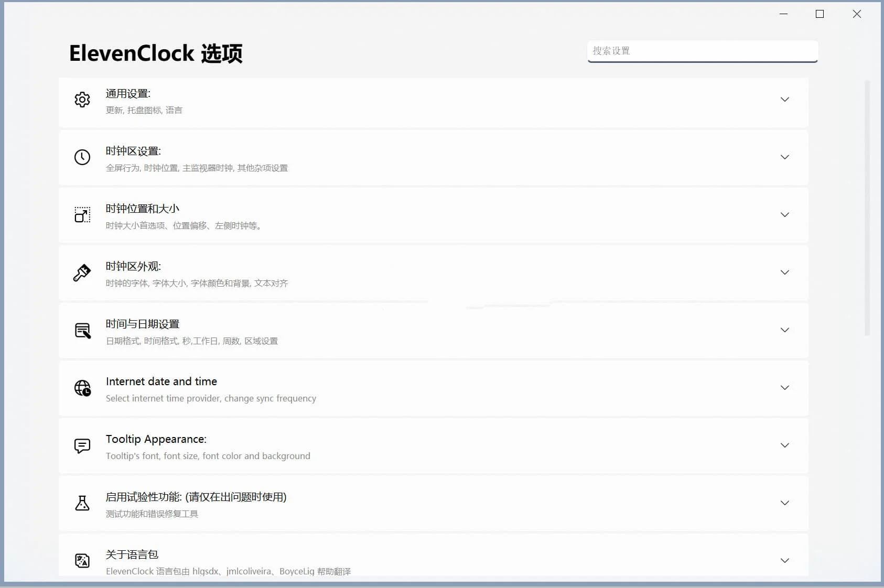Screen dimensions: 884x588
Task: Click the edit icon beside 时间与日期设置
Action: [x=82, y=330]
